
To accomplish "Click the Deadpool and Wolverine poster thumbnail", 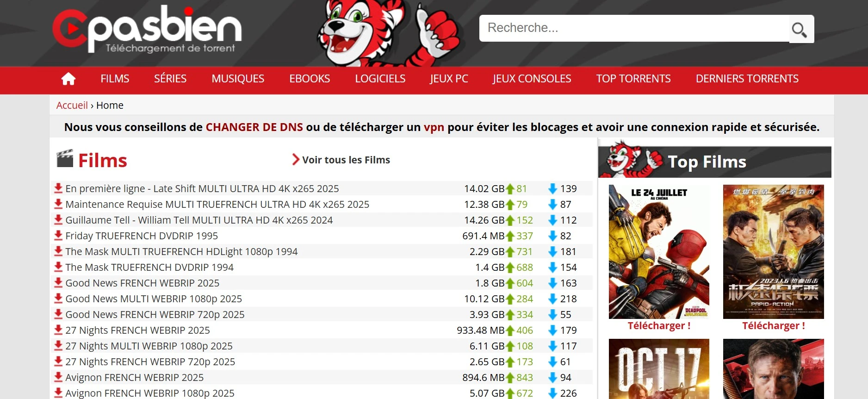I will (659, 252).
